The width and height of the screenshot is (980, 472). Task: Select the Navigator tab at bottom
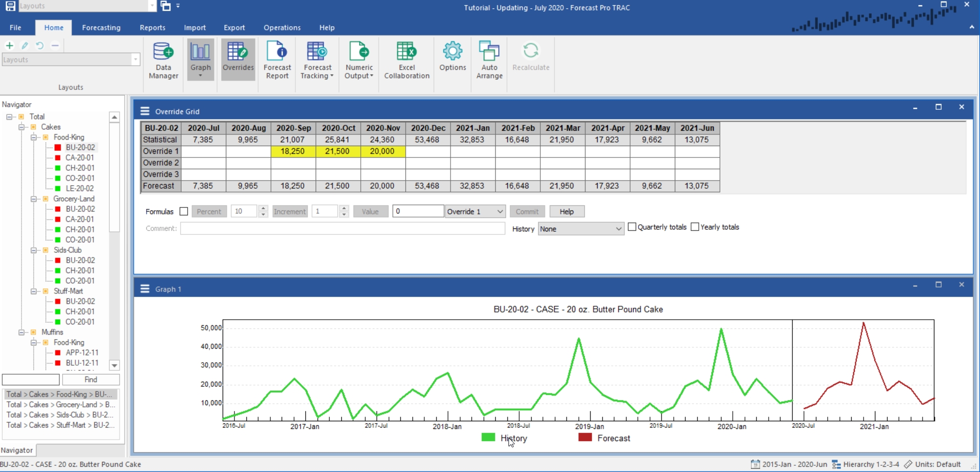click(17, 450)
